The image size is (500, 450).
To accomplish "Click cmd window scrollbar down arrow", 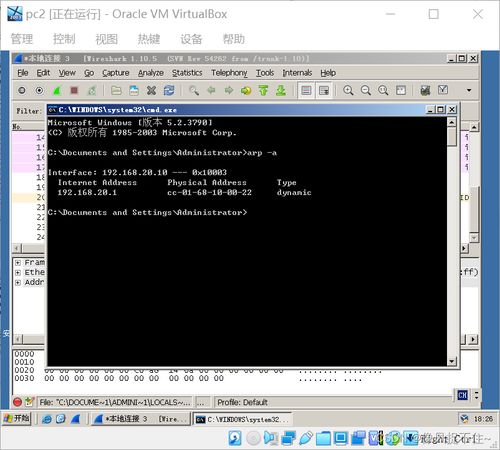I will tap(452, 361).
